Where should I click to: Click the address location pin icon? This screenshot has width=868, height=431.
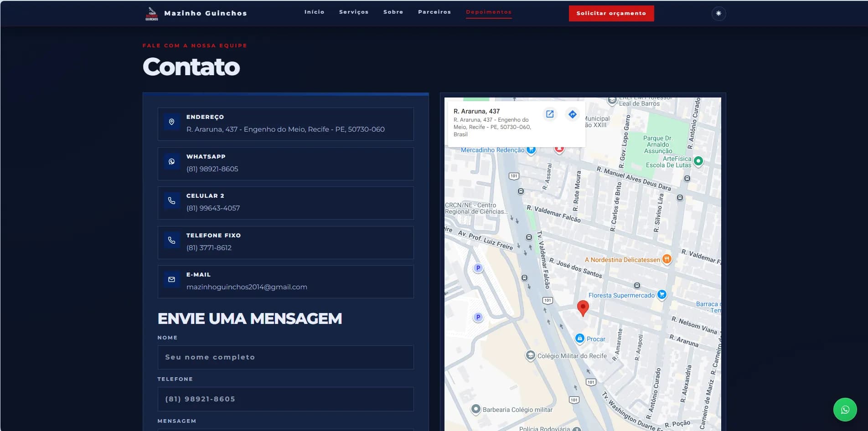[171, 122]
